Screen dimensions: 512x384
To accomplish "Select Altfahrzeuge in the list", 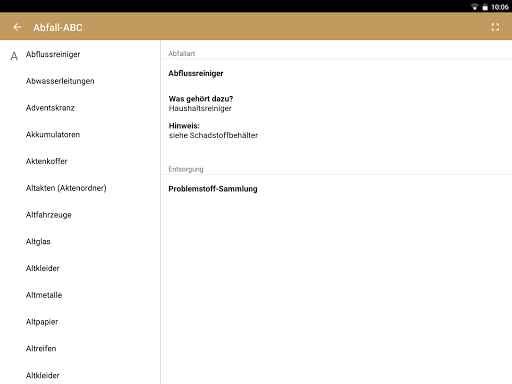I will pyautogui.click(x=80, y=215).
